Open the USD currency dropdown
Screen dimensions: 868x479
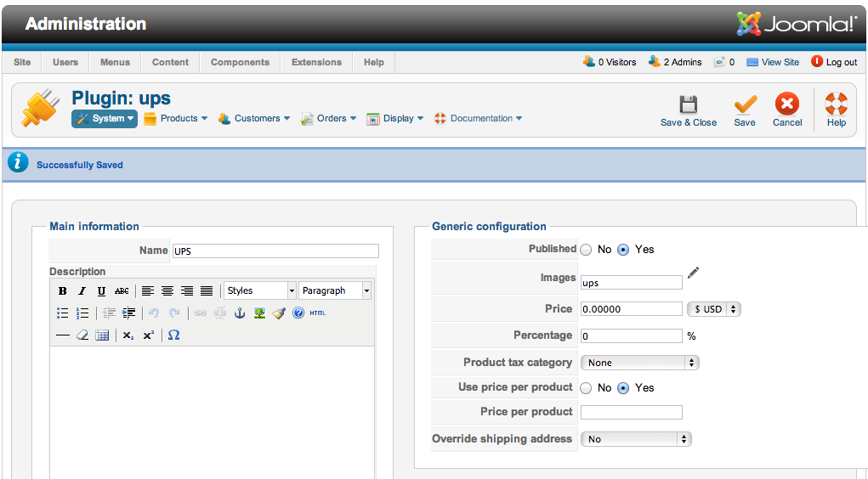click(713, 309)
